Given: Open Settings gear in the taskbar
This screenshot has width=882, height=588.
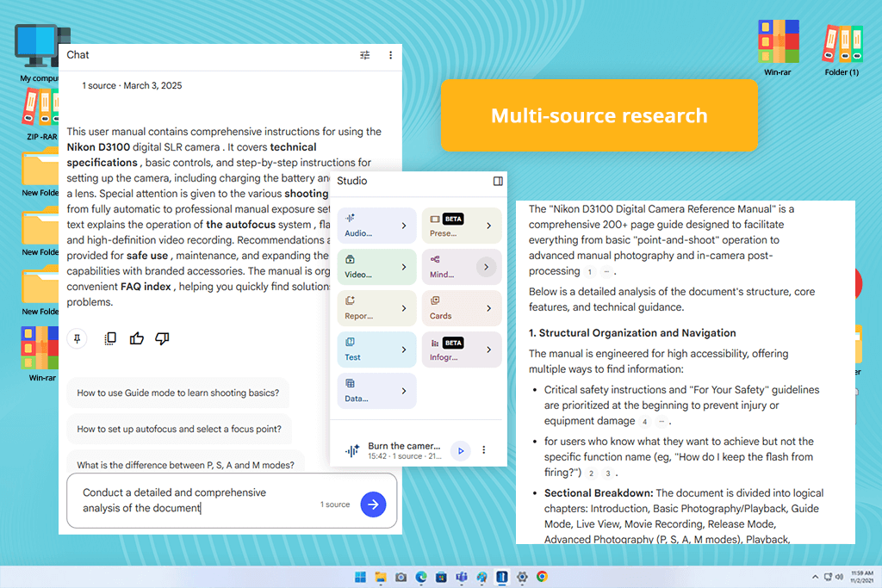Looking at the screenshot, I should coord(522,577).
